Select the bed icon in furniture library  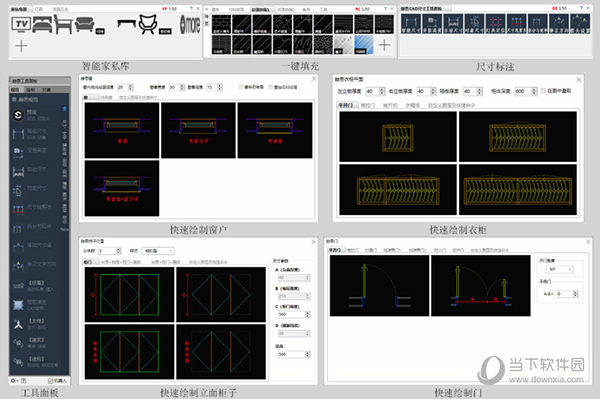[42, 24]
